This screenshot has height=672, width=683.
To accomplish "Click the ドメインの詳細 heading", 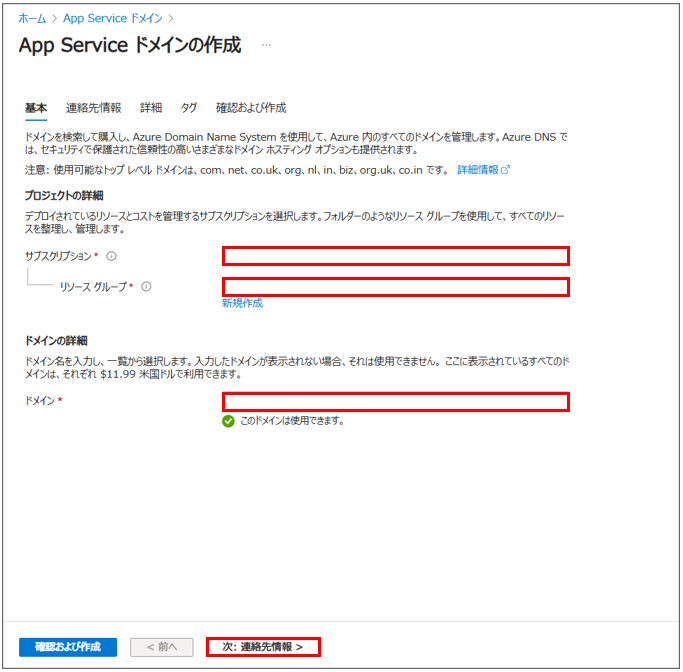I will [x=56, y=341].
